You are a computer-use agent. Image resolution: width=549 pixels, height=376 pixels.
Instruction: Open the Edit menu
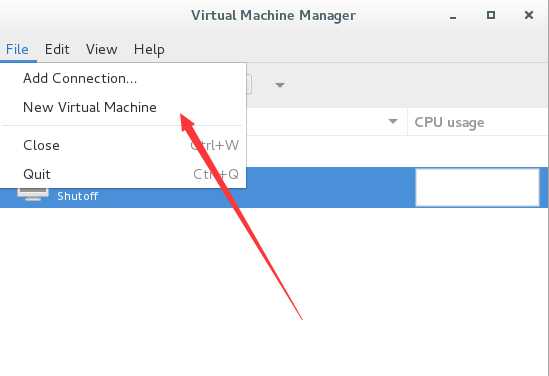click(57, 49)
